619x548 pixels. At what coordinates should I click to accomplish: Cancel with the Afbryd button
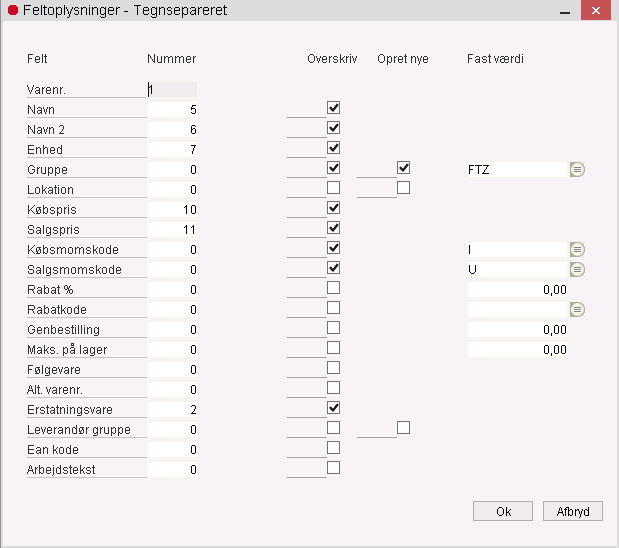pos(573,511)
